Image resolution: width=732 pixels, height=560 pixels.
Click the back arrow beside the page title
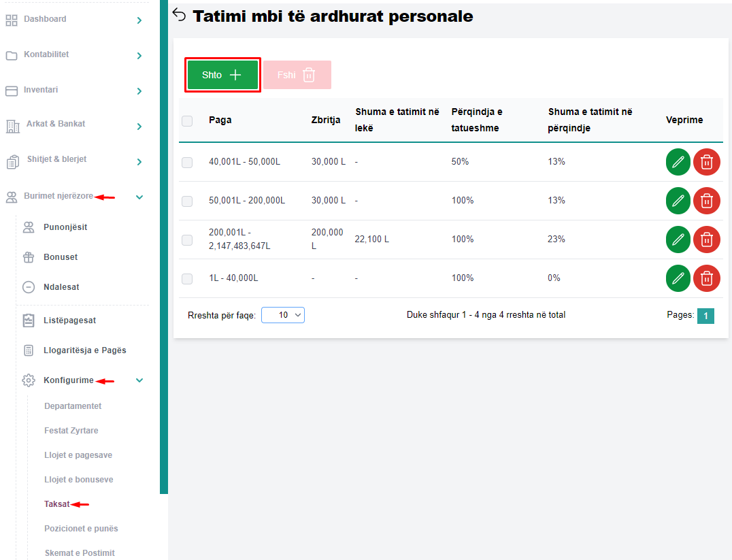coord(179,15)
